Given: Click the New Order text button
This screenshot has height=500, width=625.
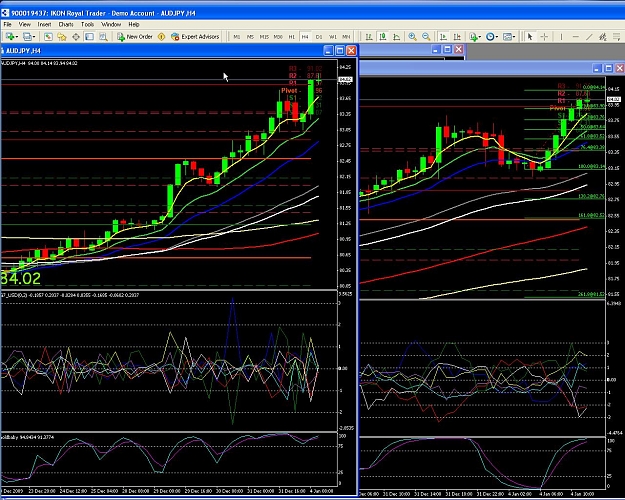Looking at the screenshot, I should (140, 37).
